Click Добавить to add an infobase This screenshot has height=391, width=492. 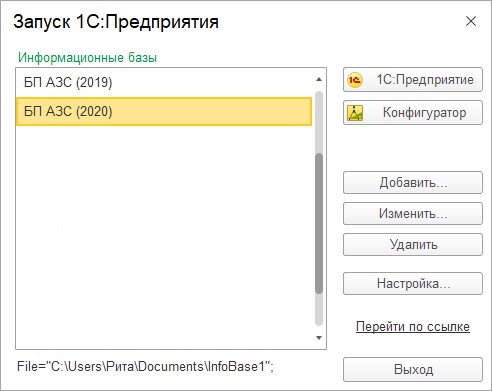click(x=413, y=182)
